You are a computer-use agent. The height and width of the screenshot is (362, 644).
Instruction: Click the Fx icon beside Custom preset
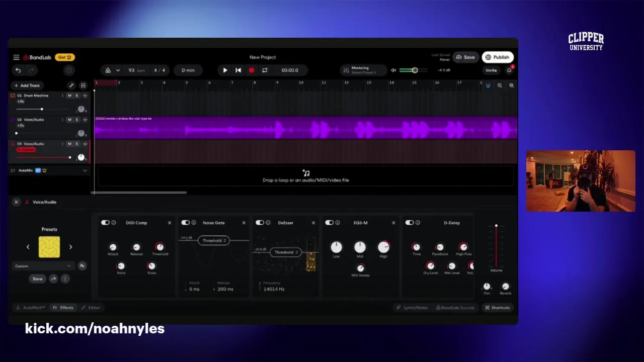[x=82, y=266]
